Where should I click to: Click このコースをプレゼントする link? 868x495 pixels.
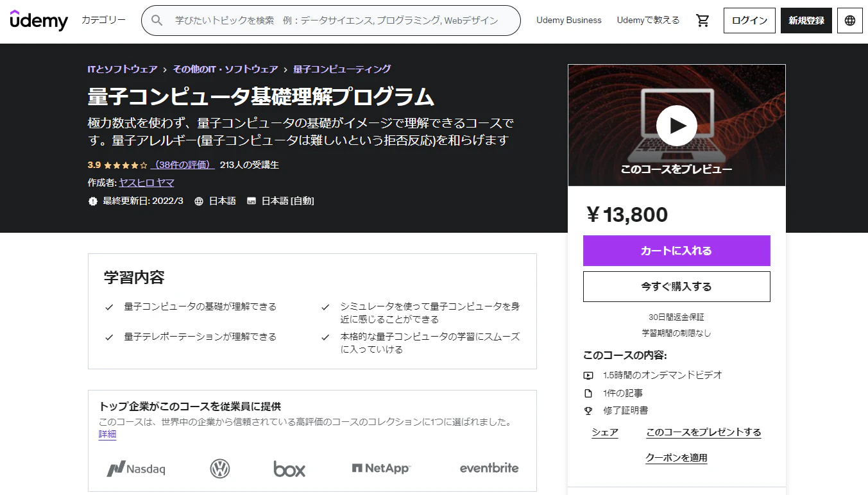pyautogui.click(x=704, y=432)
